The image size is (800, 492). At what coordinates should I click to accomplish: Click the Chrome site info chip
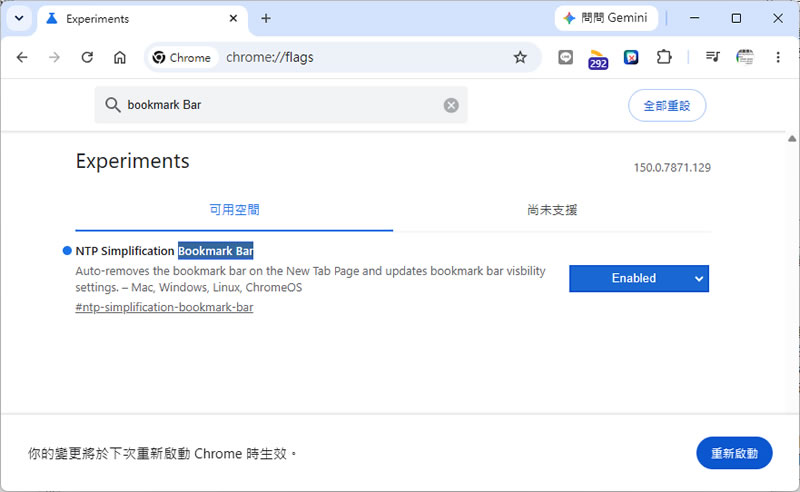[x=182, y=57]
